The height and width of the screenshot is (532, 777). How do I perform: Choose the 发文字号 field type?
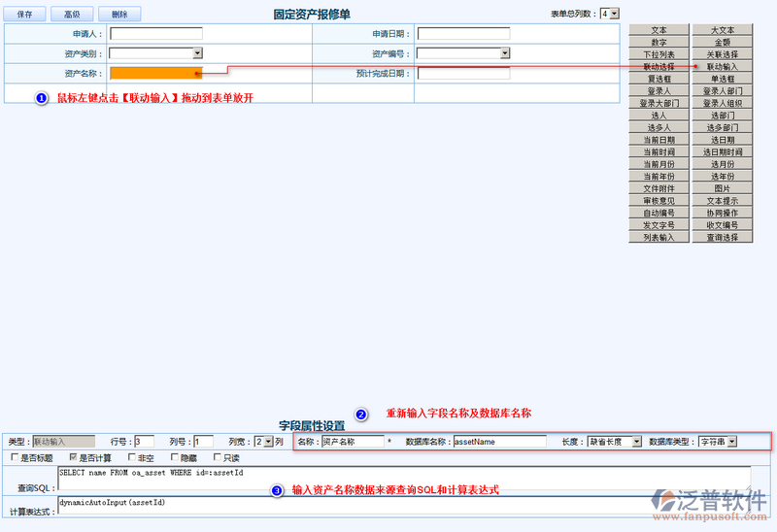(659, 225)
